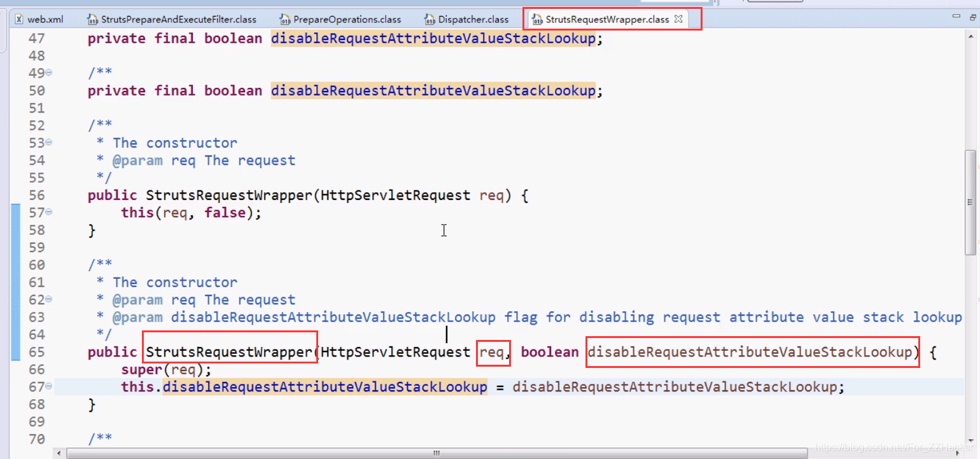Viewport: 980px width, 459px height.
Task: Click '@param req The request' on line 62
Action: [204, 300]
